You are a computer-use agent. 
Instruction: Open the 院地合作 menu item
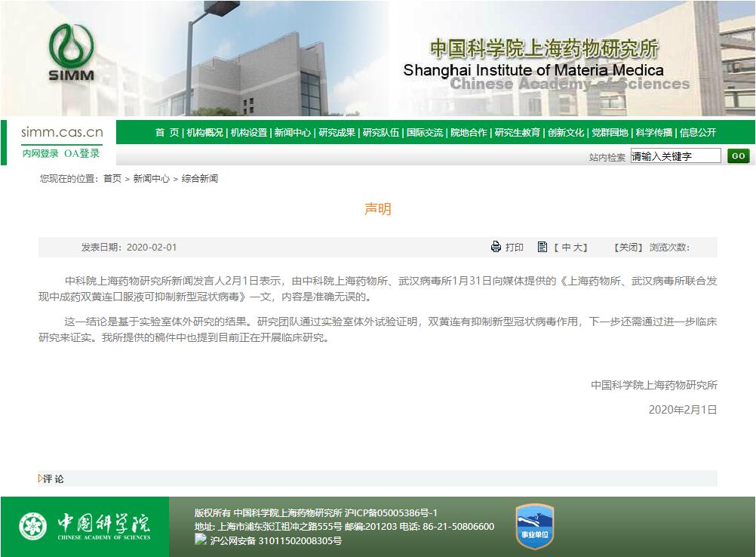[x=469, y=133]
